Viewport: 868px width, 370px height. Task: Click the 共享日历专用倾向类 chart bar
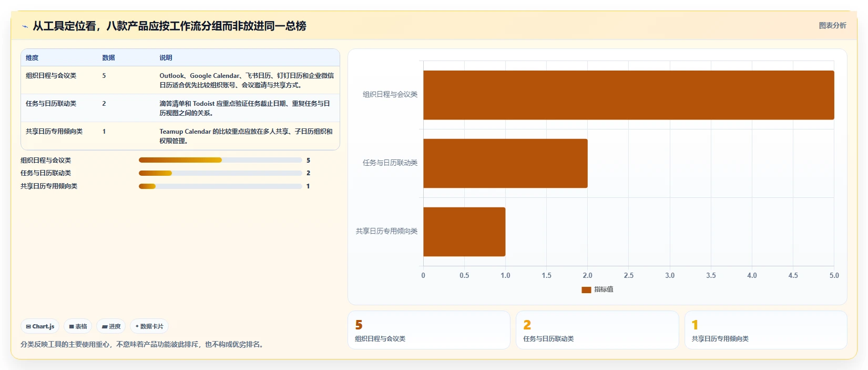[464, 232]
